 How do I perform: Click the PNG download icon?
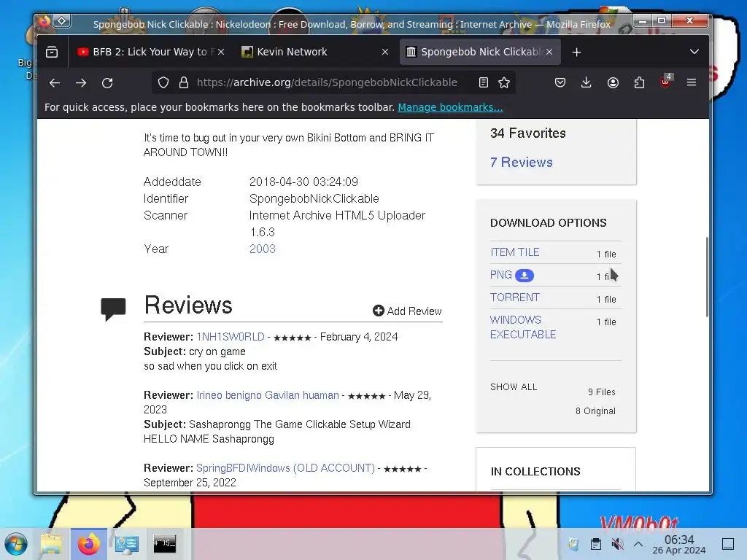pos(525,275)
